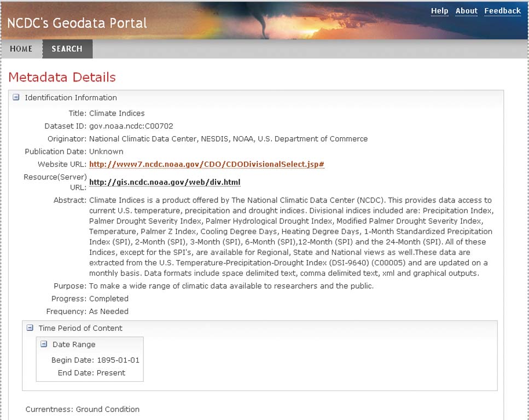The image size is (529, 420).
Task: Click minus icon beside Time Period of Content
Action: (x=30, y=328)
